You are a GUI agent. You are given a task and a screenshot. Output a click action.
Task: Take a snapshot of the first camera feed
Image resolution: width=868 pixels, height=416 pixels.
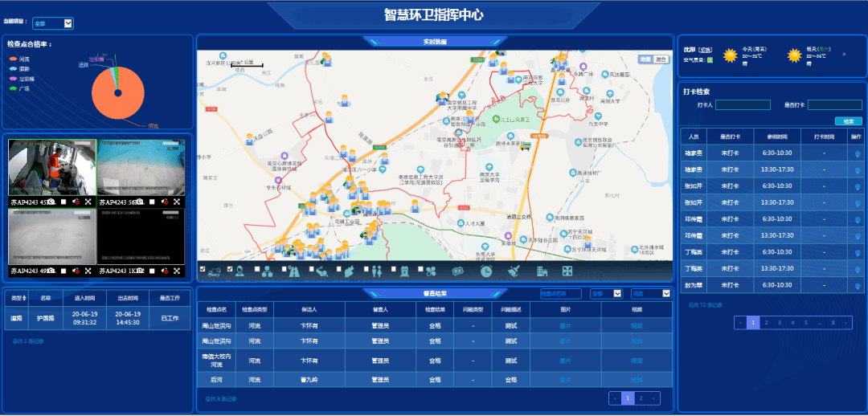pos(51,202)
